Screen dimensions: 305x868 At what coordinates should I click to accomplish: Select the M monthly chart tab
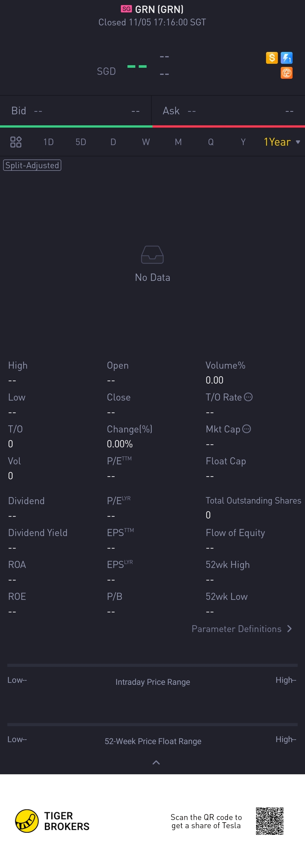[178, 142]
